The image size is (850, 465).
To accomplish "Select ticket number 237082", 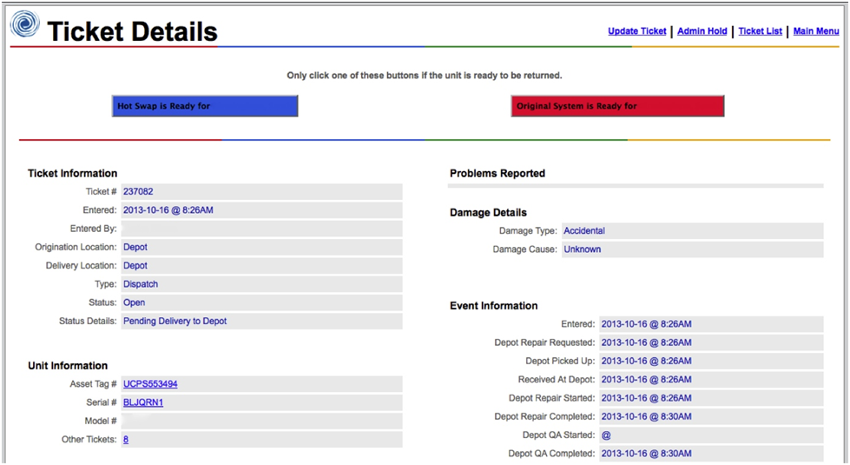I will click(x=138, y=191).
